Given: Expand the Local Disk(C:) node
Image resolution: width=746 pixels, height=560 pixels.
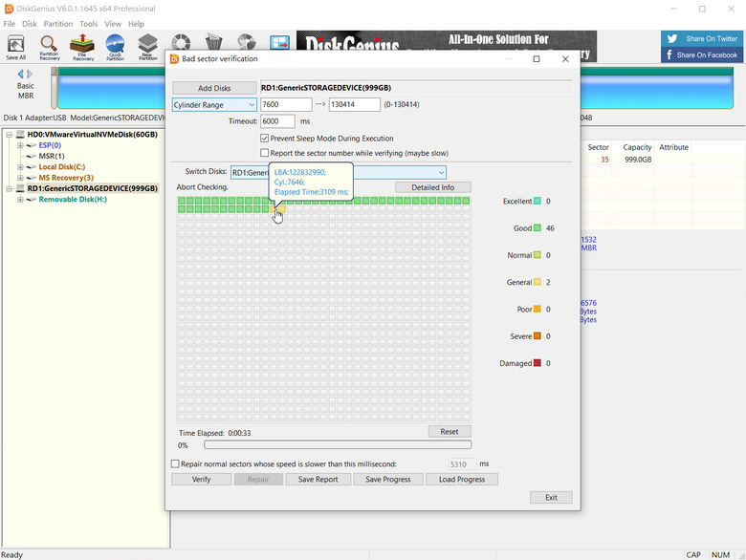Looking at the screenshot, I should pyautogui.click(x=20, y=167).
